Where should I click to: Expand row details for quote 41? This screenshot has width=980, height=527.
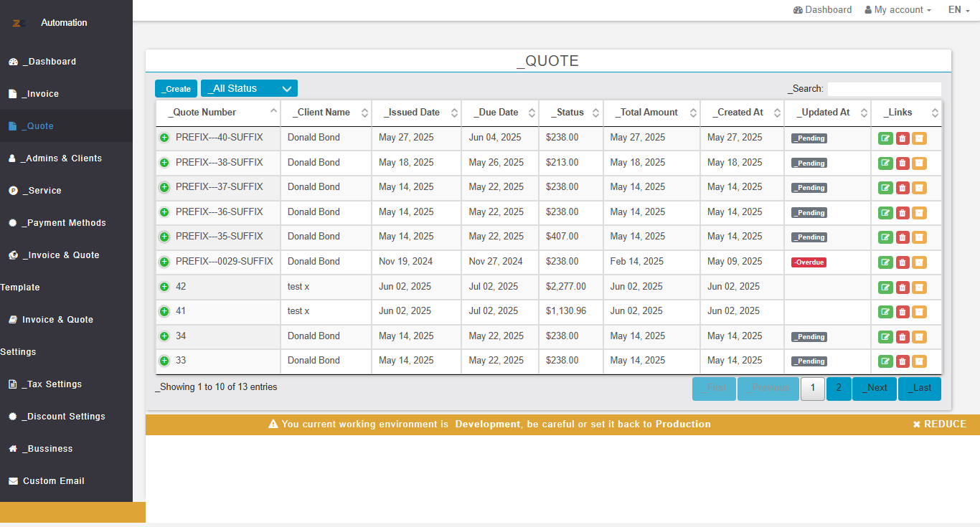[x=164, y=311]
